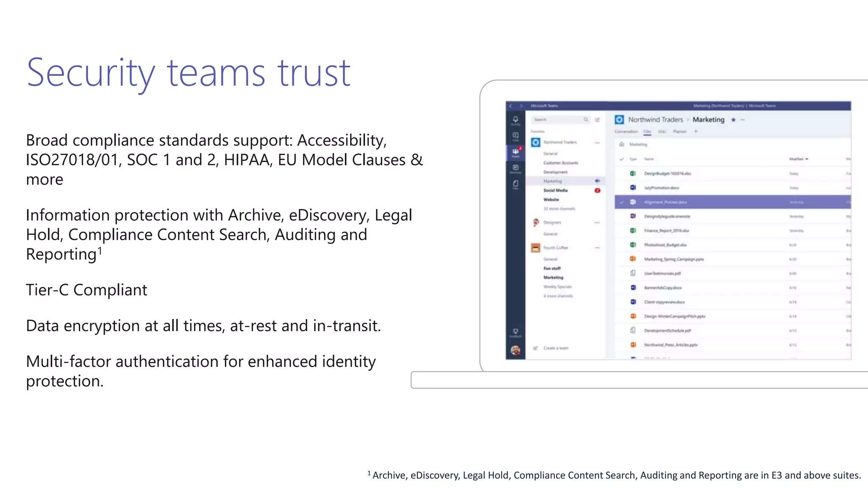
Task: Select the Files tab
Action: pos(647,132)
